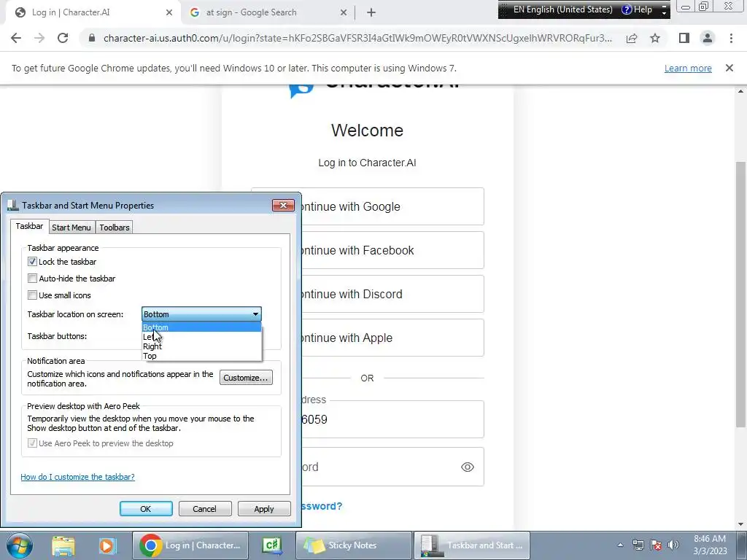Screen dimensions: 747x560
Task: Go back using Chrome's back arrow
Action: (x=16, y=38)
